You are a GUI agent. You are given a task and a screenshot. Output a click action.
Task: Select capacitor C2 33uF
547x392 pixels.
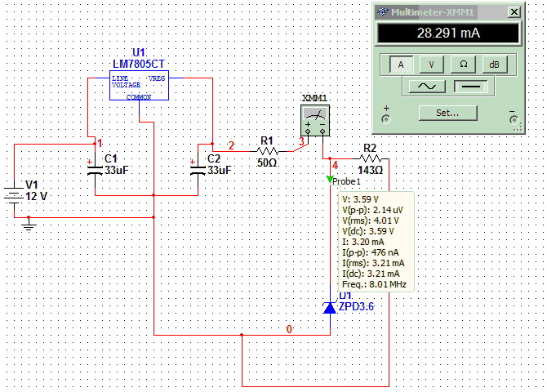click(198, 171)
